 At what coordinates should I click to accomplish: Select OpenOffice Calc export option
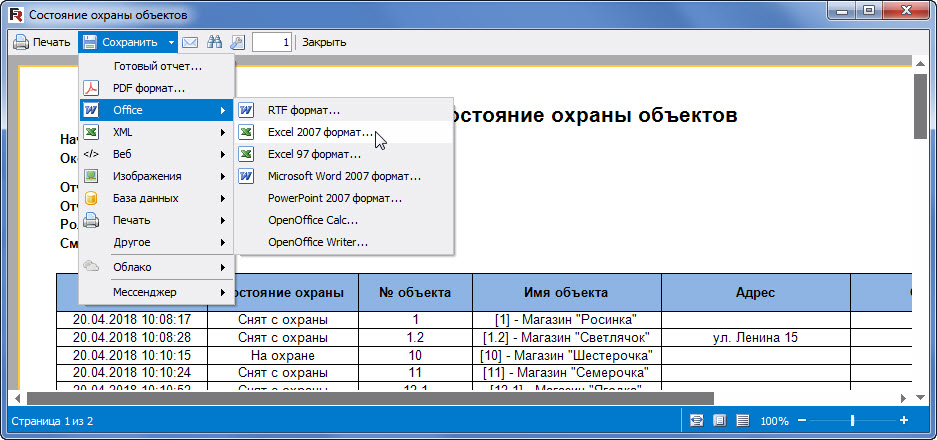coord(344,221)
